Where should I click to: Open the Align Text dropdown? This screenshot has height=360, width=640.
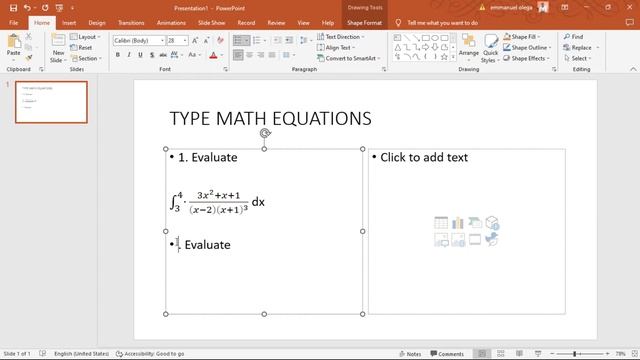pyautogui.click(x=336, y=47)
